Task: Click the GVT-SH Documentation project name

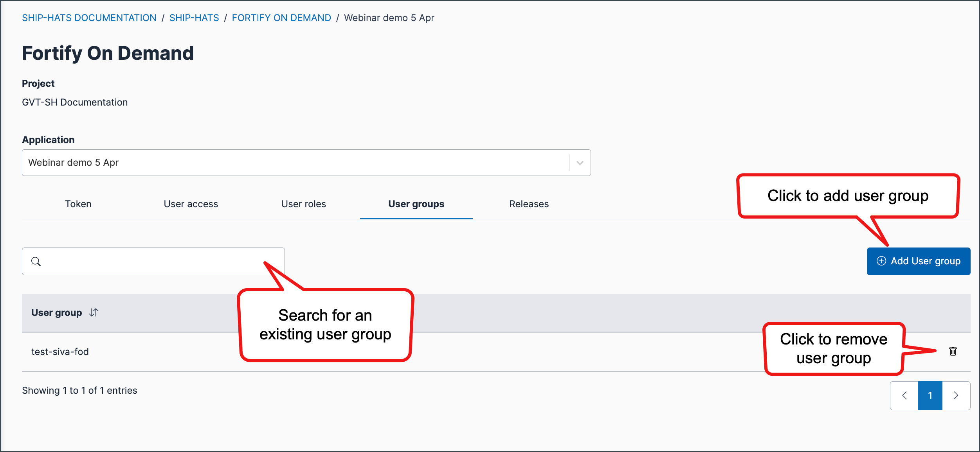Action: [75, 102]
